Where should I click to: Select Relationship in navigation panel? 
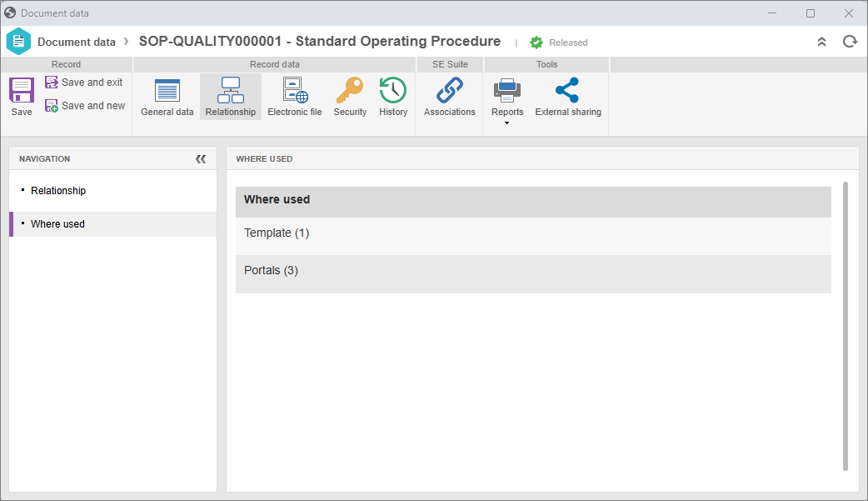[58, 191]
